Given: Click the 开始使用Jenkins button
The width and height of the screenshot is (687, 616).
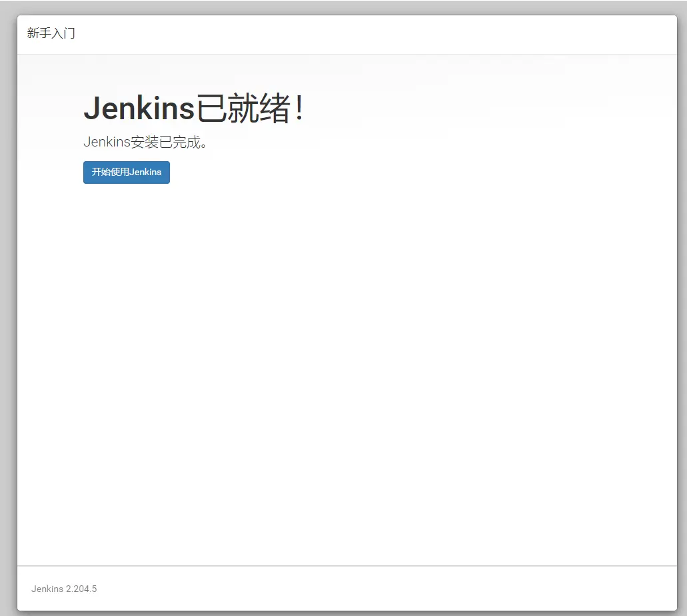Looking at the screenshot, I should (x=126, y=172).
